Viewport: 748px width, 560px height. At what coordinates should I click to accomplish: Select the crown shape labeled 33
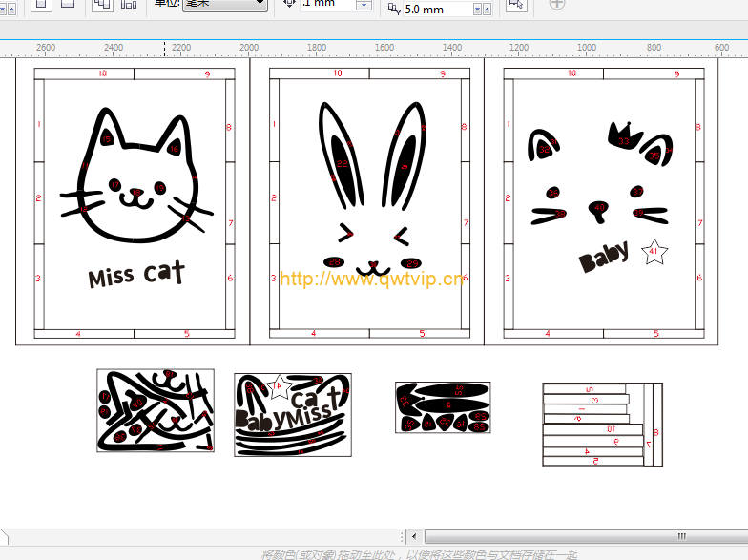(624, 135)
